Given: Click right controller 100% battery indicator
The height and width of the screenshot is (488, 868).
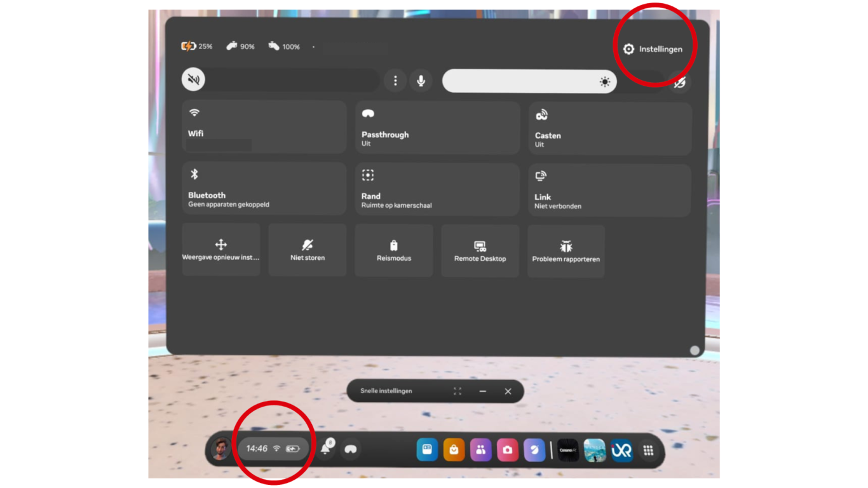Looking at the screenshot, I should (x=284, y=46).
